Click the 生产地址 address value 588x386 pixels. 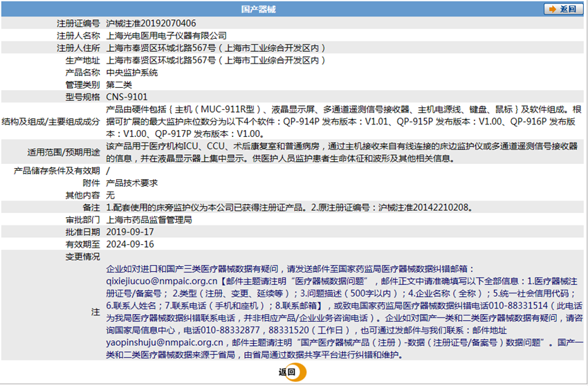[216, 60]
